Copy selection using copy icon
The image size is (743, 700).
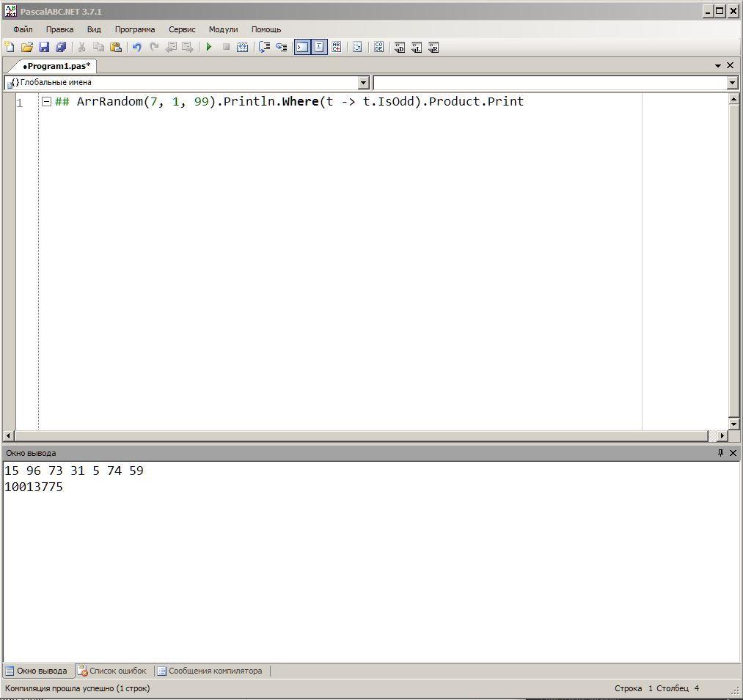coord(98,47)
